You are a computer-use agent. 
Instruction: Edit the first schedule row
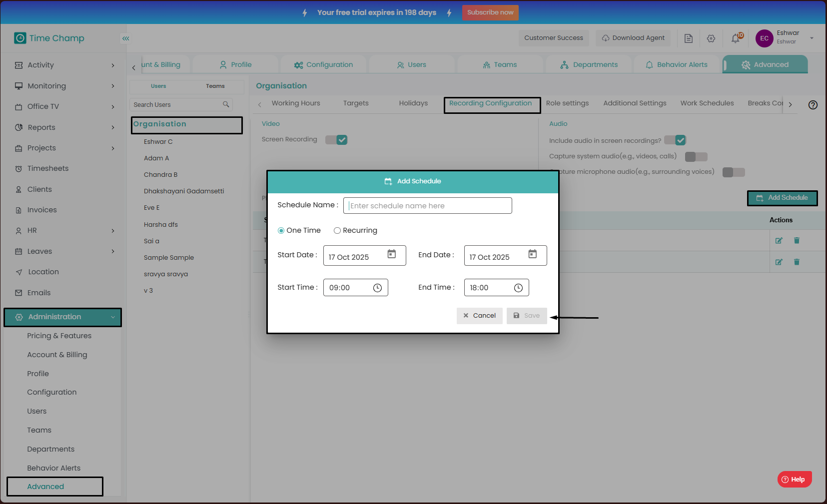779,241
